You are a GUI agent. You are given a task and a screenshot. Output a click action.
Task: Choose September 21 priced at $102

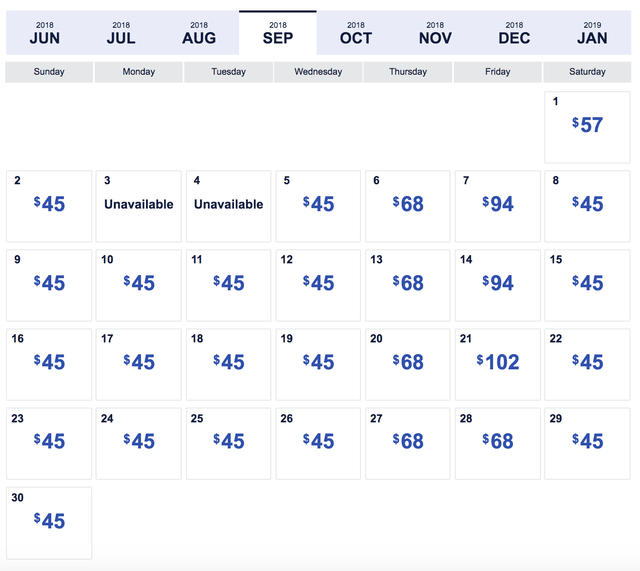coord(498,363)
